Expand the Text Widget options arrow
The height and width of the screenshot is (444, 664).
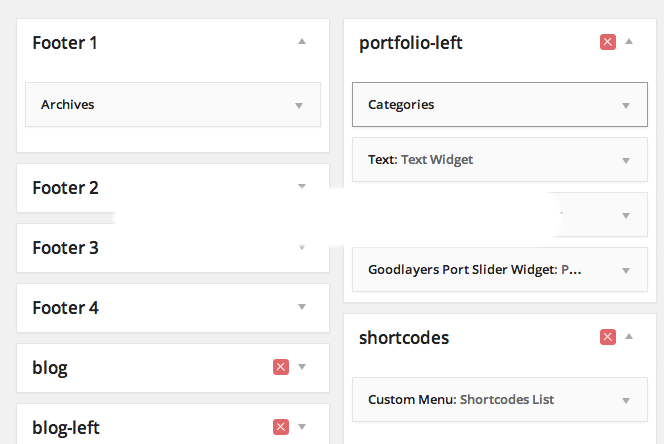tap(626, 160)
